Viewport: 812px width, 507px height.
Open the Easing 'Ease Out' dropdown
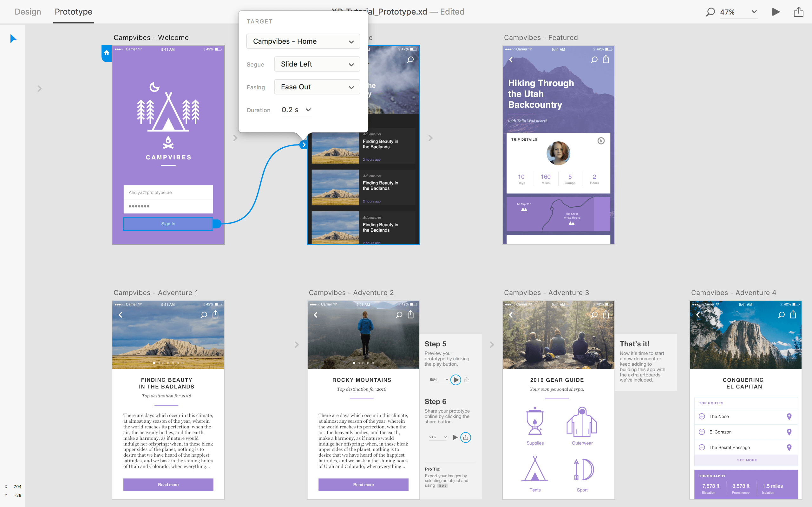[x=318, y=87]
